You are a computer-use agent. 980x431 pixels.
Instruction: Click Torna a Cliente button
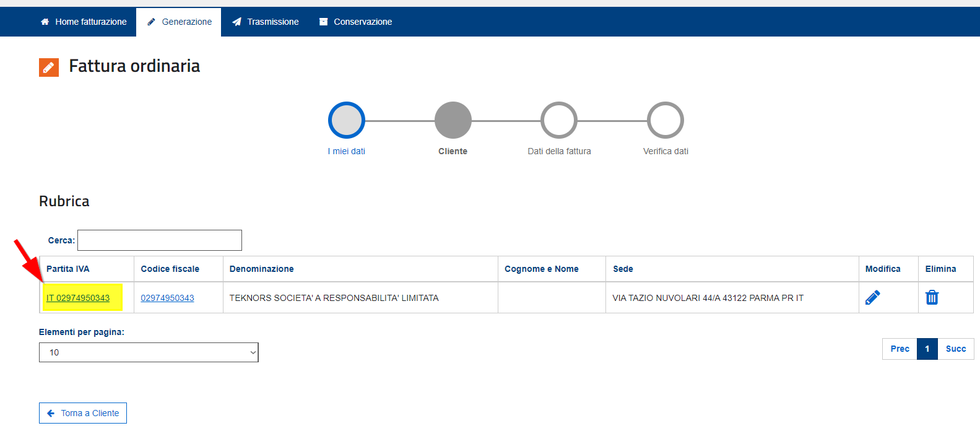point(83,413)
